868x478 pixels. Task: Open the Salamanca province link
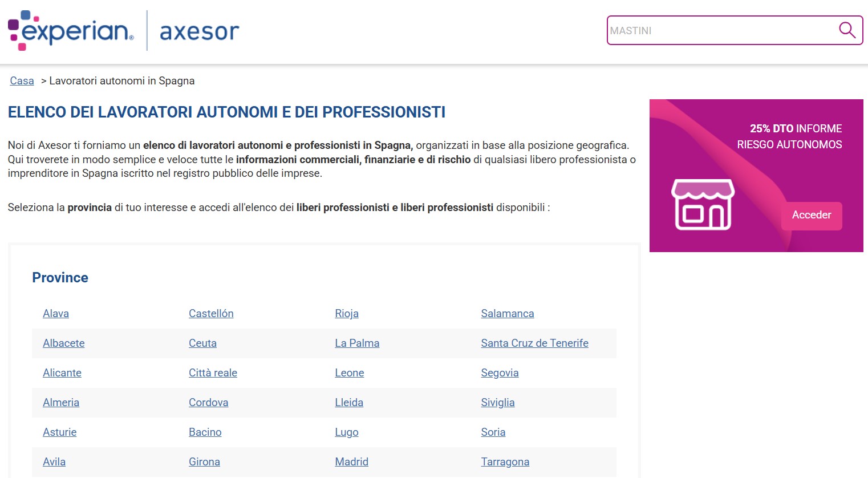pos(508,314)
